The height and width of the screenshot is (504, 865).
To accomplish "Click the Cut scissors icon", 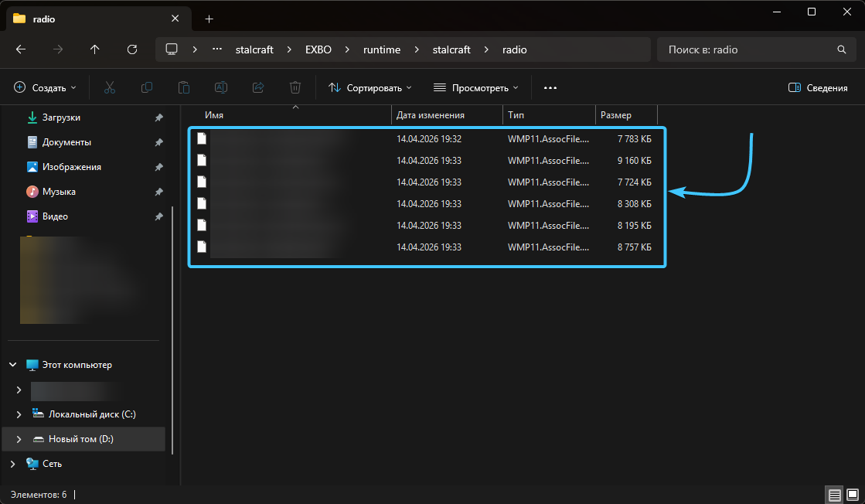I will [109, 88].
